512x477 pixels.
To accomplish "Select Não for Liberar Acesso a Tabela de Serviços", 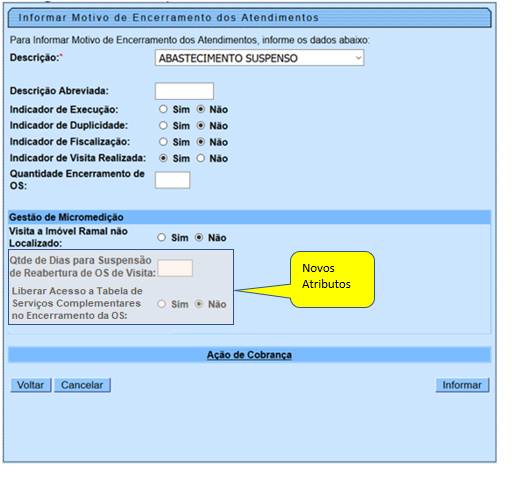I will [199, 304].
